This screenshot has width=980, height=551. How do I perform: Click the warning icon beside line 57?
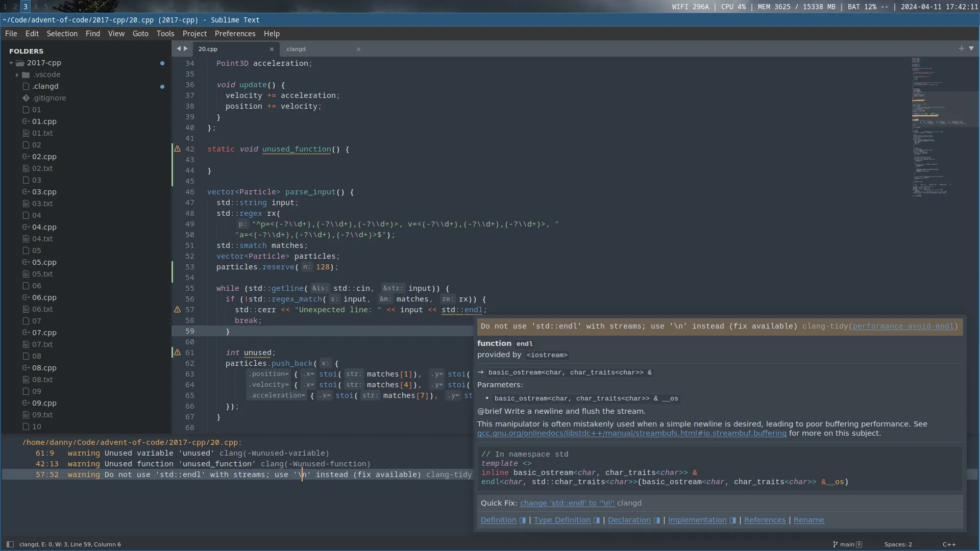click(x=177, y=310)
